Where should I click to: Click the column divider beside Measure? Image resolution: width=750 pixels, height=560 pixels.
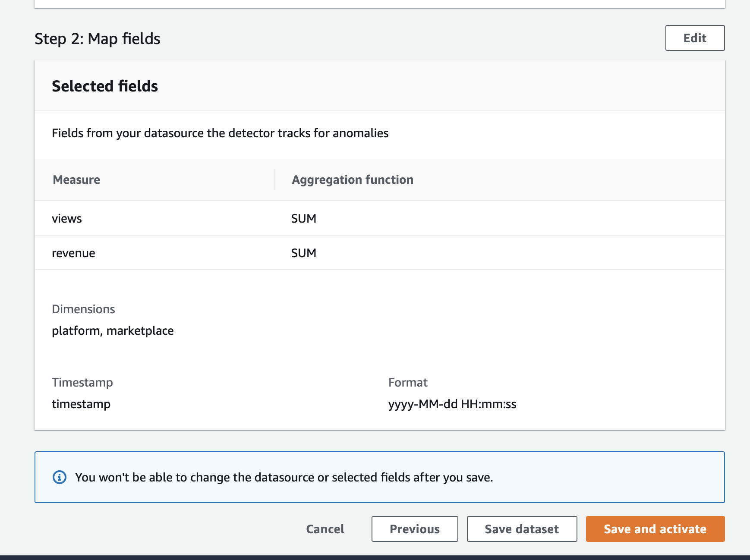tap(274, 179)
